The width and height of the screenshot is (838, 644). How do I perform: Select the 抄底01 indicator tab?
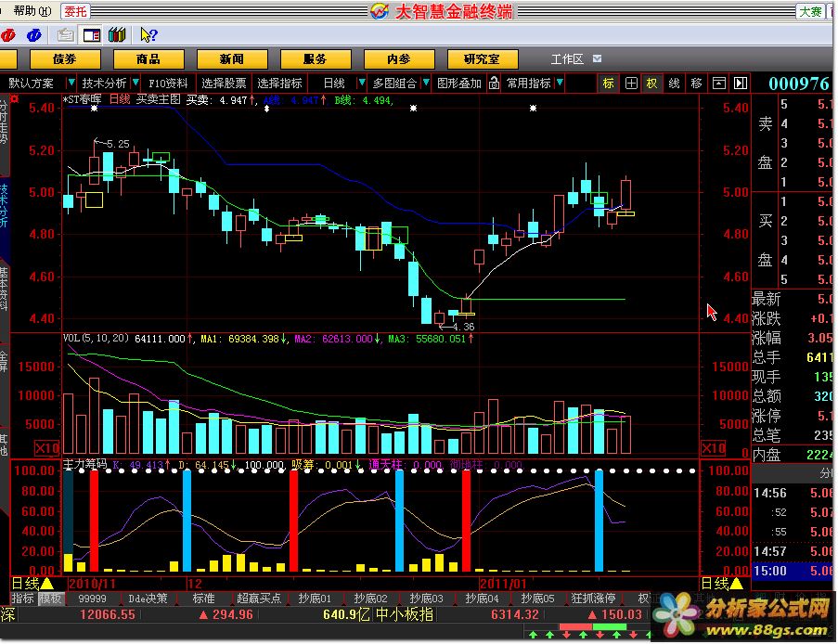315,599
